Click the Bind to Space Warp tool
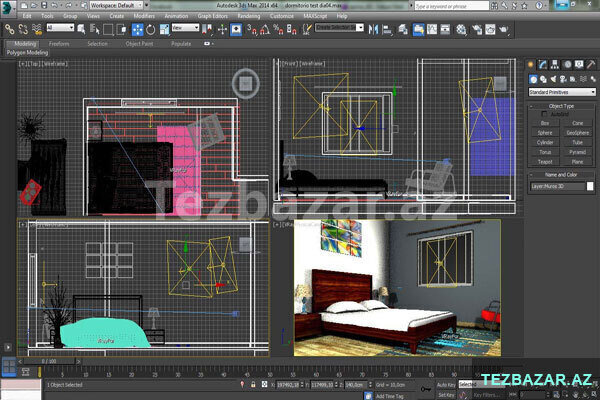This screenshot has width=600, height=400. click(37, 29)
